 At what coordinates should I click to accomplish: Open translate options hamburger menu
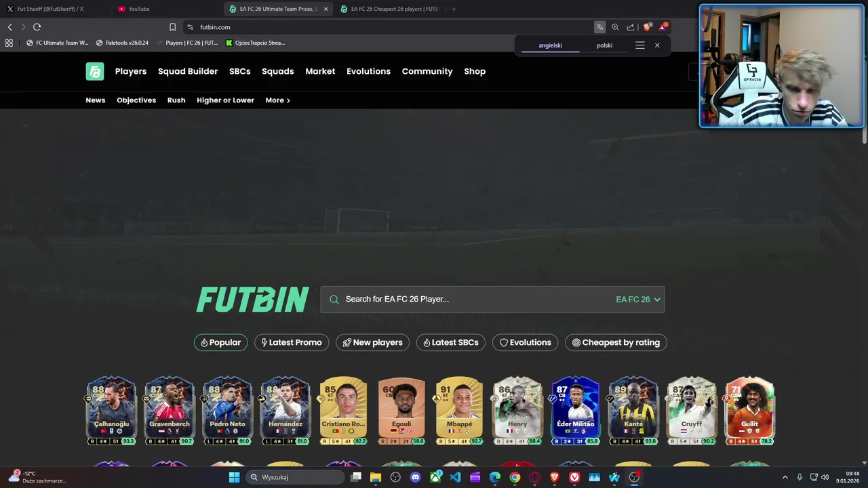point(639,45)
